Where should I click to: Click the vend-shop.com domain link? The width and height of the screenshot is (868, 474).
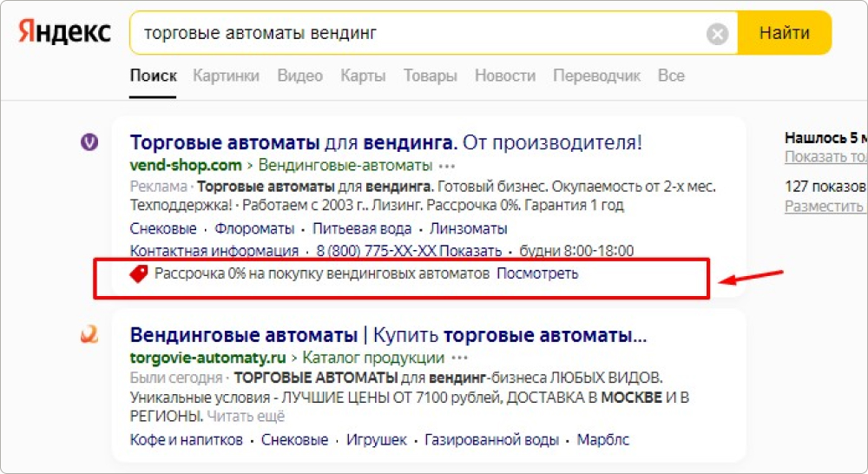coord(186,165)
